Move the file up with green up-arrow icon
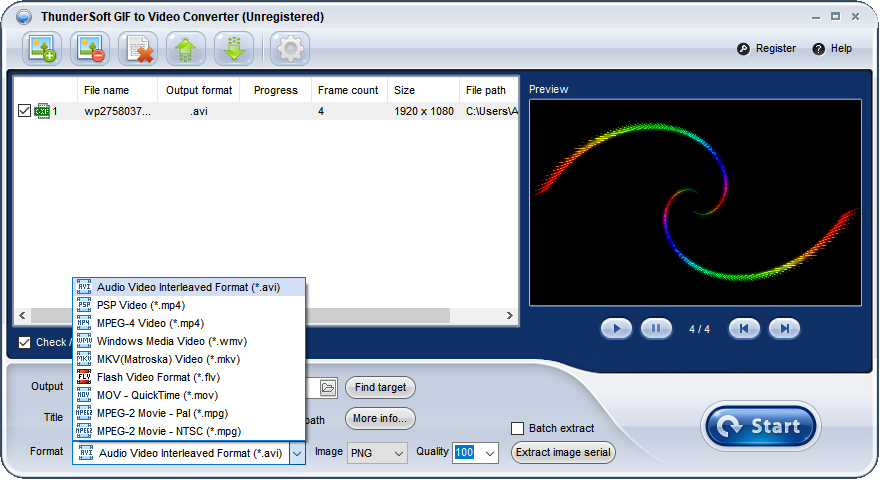 point(186,49)
